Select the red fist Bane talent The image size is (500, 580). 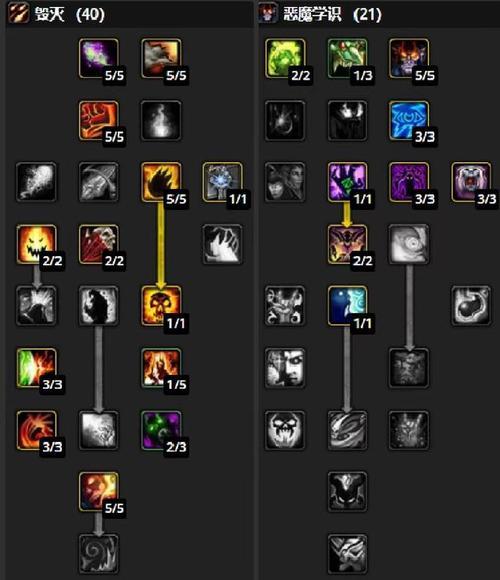click(99, 120)
